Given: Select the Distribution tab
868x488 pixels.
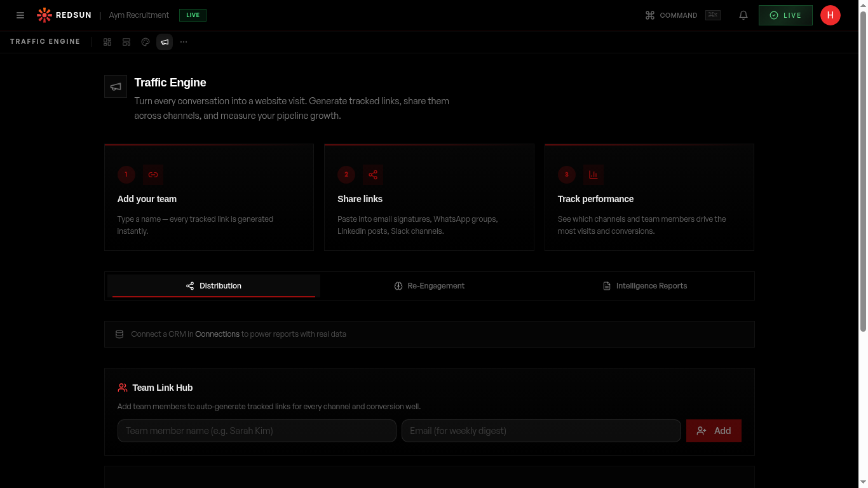Looking at the screenshot, I should coord(214,286).
